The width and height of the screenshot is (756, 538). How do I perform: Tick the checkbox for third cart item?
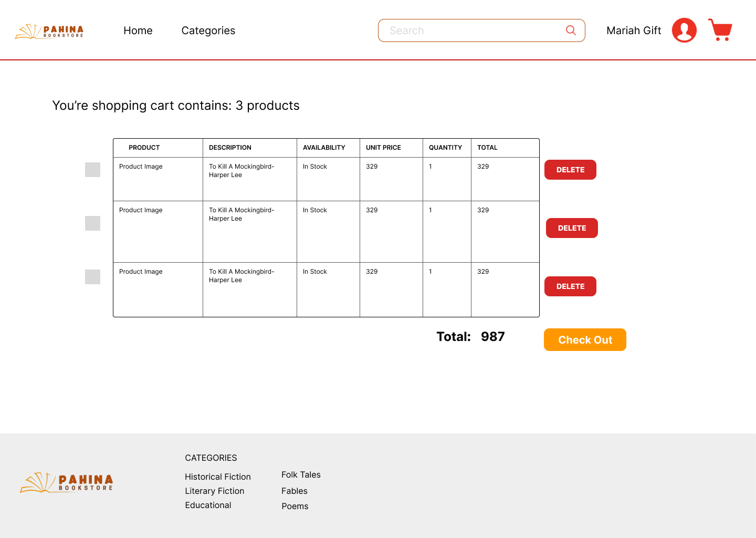(92, 277)
